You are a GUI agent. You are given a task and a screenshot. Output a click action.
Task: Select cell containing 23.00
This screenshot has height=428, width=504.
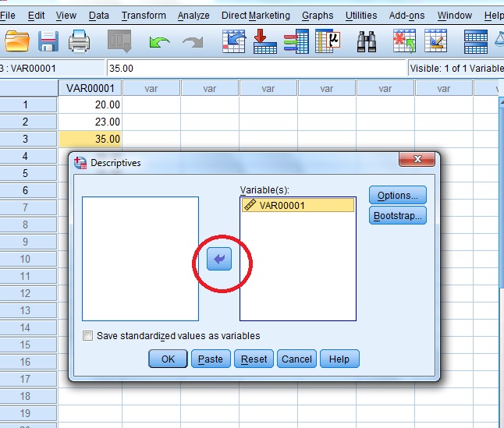tap(90, 122)
